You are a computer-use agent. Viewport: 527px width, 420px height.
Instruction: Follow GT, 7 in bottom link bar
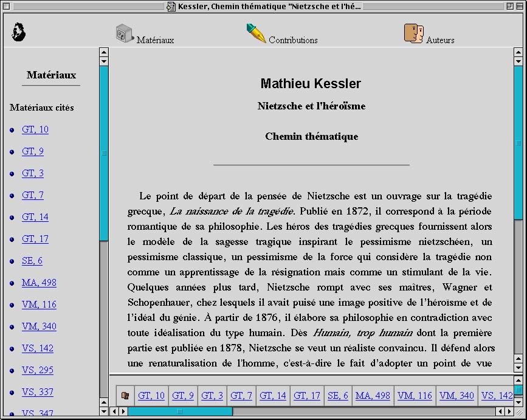(241, 396)
